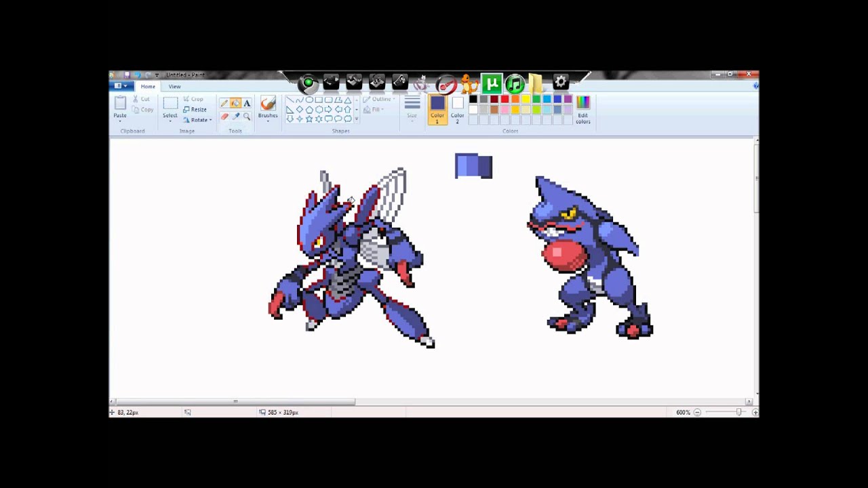The image size is (868, 488).
Task: Choose the Triangle shape
Action: click(347, 100)
